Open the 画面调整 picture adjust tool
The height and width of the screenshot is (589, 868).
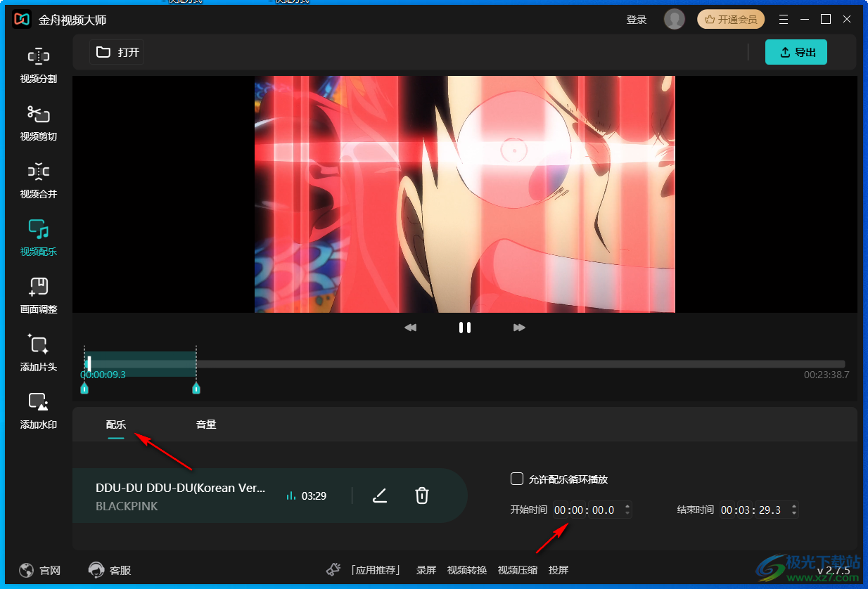point(39,296)
